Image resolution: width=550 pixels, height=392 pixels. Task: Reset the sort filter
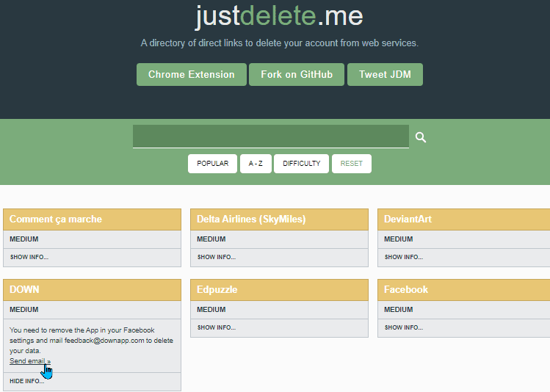click(352, 164)
